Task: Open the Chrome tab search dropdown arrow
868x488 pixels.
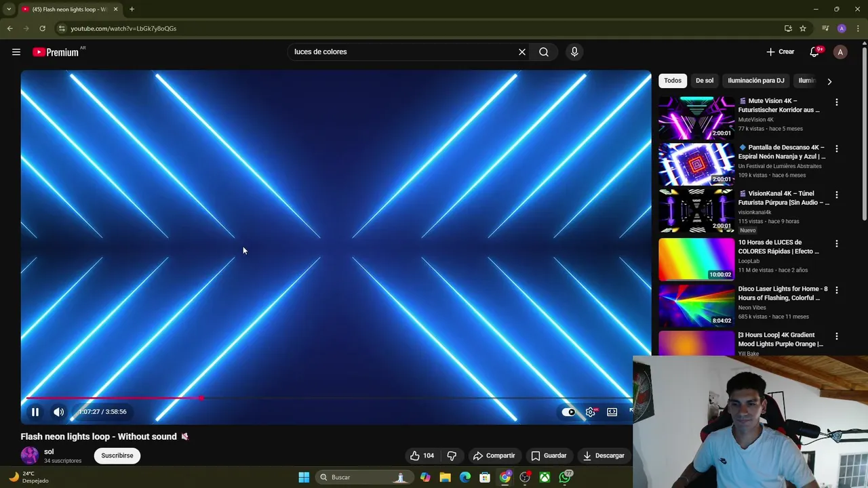Action: tap(9, 9)
